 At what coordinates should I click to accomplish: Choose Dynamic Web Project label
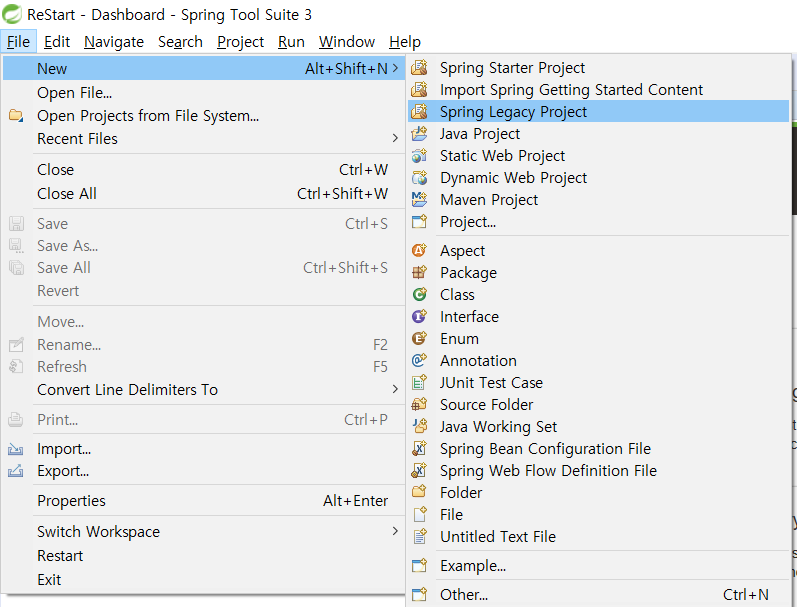pyautogui.click(x=513, y=178)
